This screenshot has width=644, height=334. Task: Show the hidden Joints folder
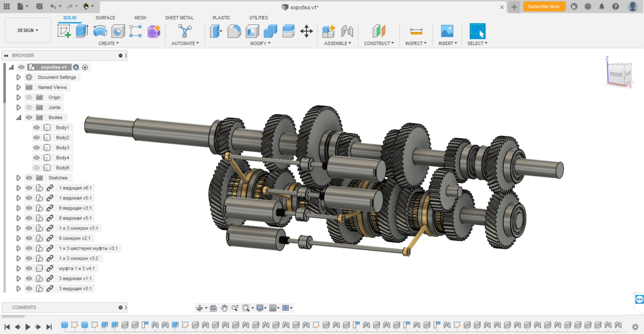coord(29,107)
